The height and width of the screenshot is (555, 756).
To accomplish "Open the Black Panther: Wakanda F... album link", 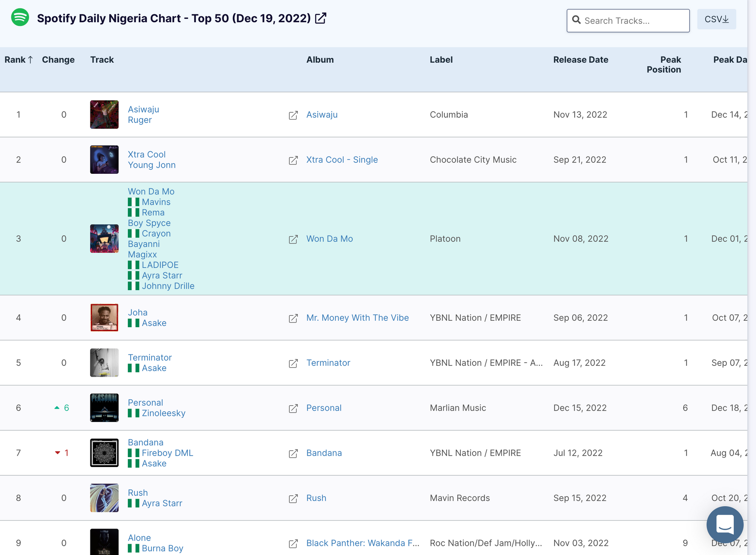I will [363, 543].
